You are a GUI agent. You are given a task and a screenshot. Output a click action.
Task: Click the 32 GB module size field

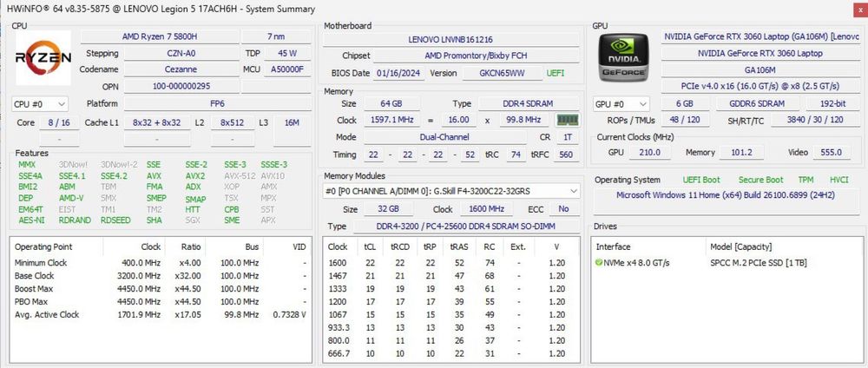click(388, 209)
